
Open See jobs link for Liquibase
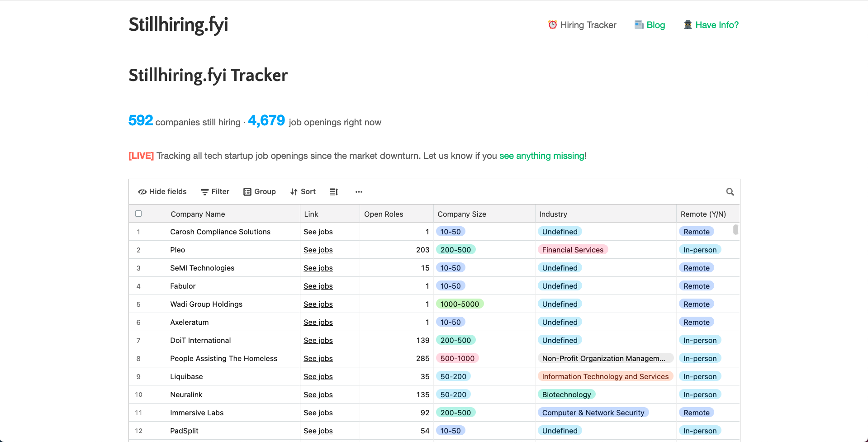[318, 376]
